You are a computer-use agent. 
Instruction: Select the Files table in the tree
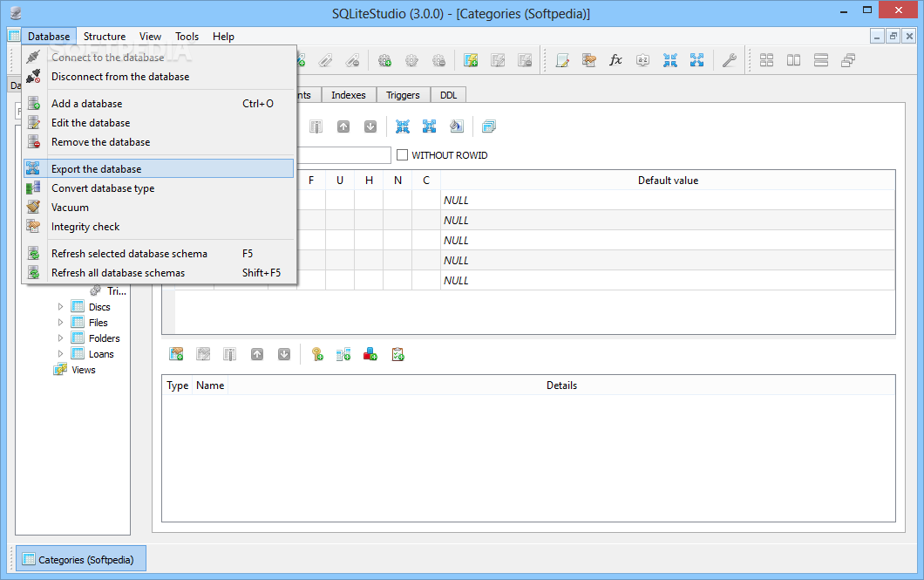(x=98, y=323)
